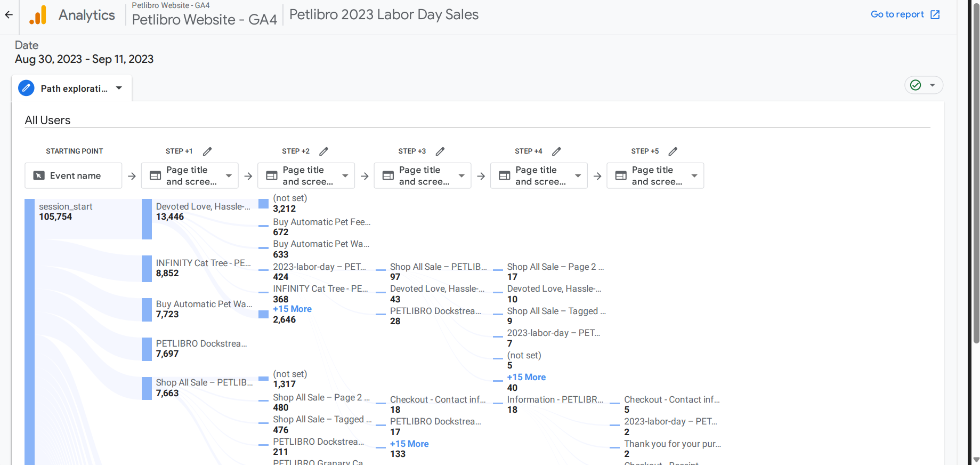Viewport: 980px width, 465px height.
Task: Click the scrollbar down arrow
Action: click(976, 460)
